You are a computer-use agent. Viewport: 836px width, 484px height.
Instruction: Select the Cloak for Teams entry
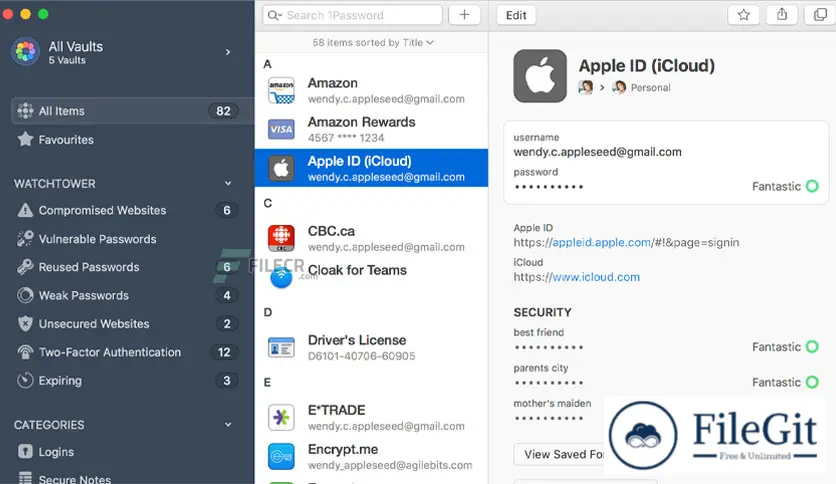(371, 277)
